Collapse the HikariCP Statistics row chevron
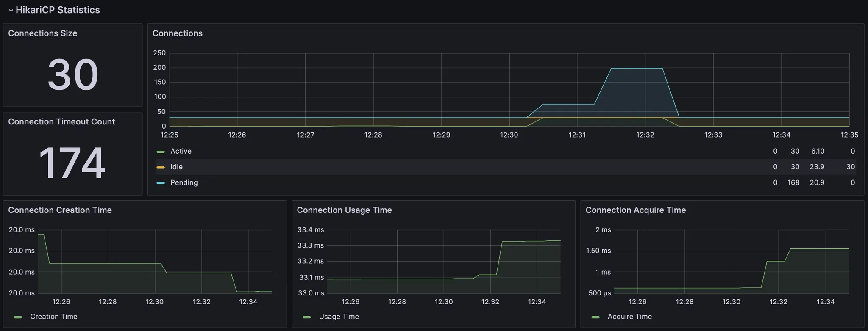868x331 pixels. 11,10
